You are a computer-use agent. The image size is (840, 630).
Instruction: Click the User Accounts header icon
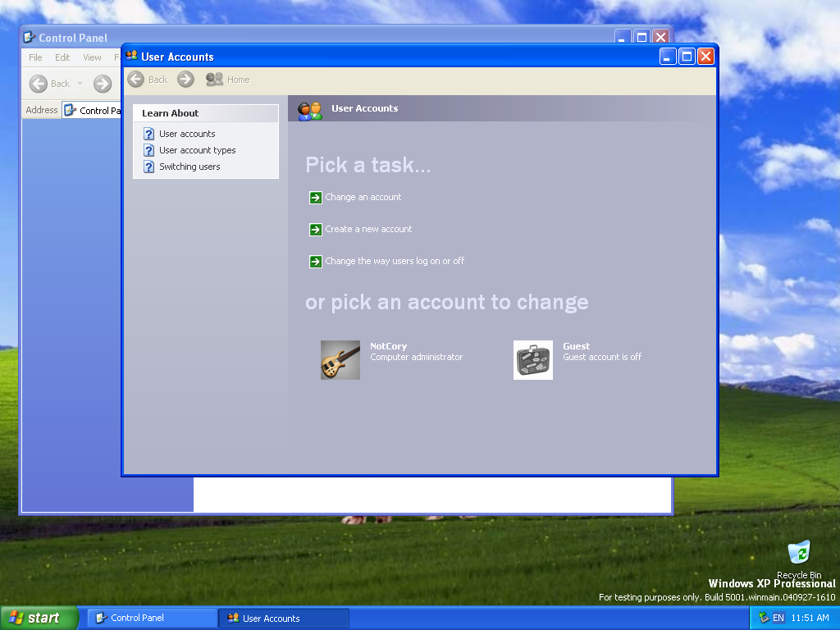click(x=309, y=111)
